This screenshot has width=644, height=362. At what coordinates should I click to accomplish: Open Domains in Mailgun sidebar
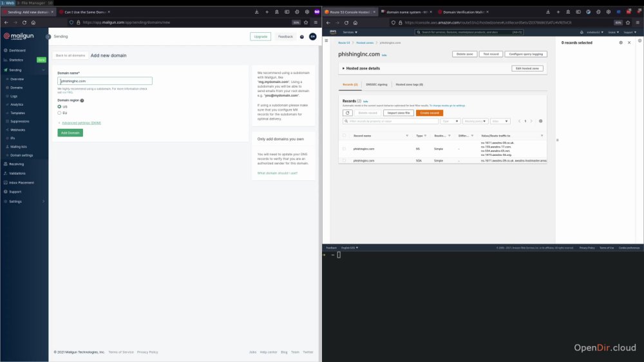click(17, 88)
